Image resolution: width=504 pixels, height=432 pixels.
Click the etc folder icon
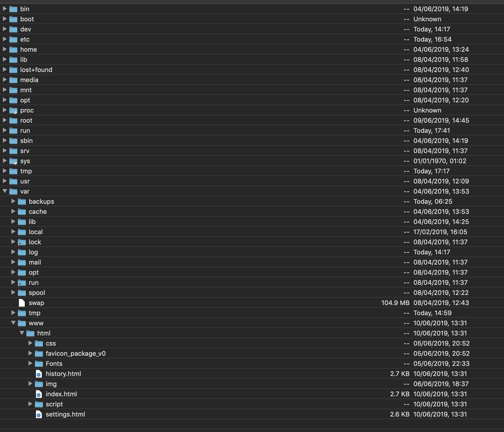(x=13, y=39)
